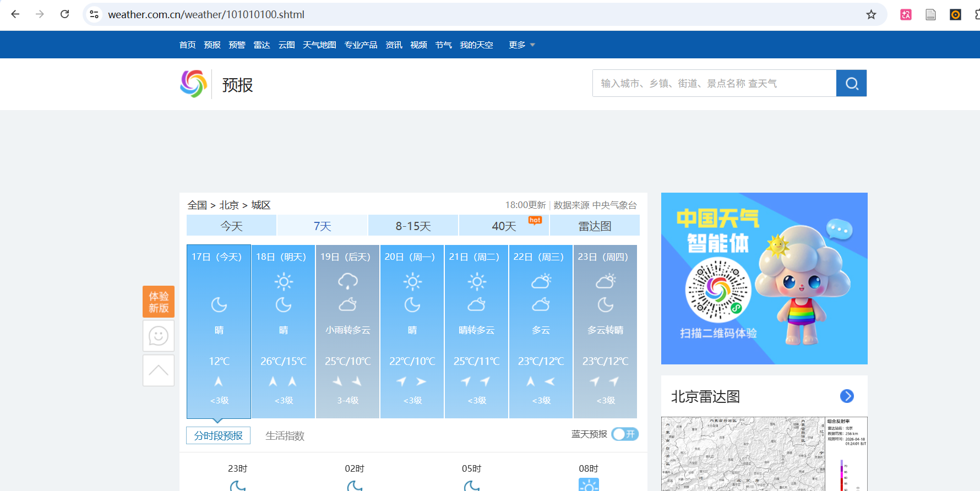Image resolution: width=980 pixels, height=491 pixels.
Task: Switch to the 7天 forecast tab
Action: click(322, 226)
